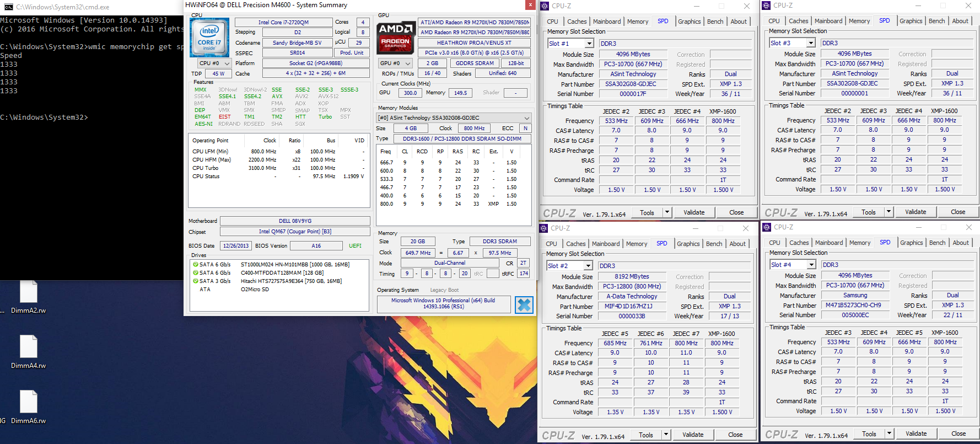Open the Slot #1 memory slot dropdown
Viewport: 980px width, 444px height.
coord(589,44)
